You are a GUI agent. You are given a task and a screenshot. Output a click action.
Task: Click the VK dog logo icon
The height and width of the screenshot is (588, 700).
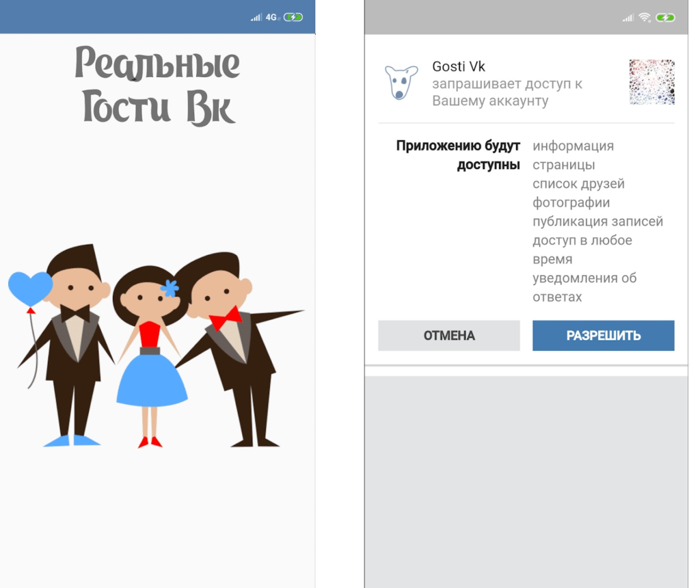[x=401, y=83]
